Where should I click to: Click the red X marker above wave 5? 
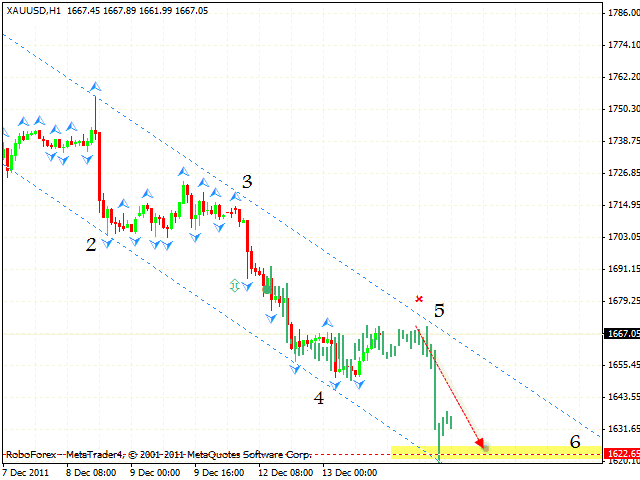(419, 299)
